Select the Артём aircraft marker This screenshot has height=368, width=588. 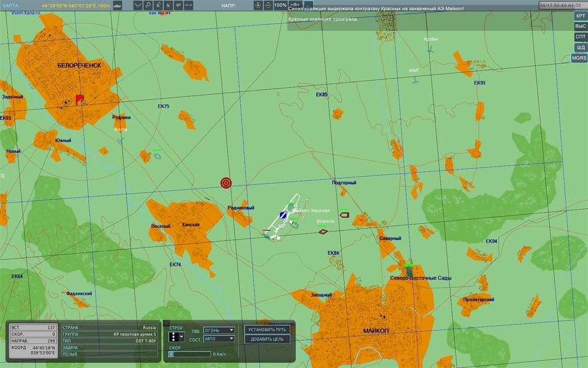[x=430, y=49]
